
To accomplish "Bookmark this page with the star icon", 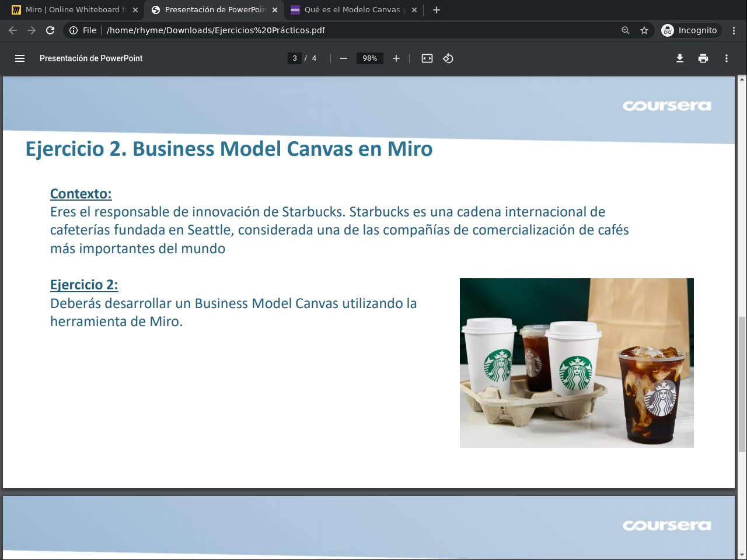I will coord(644,30).
